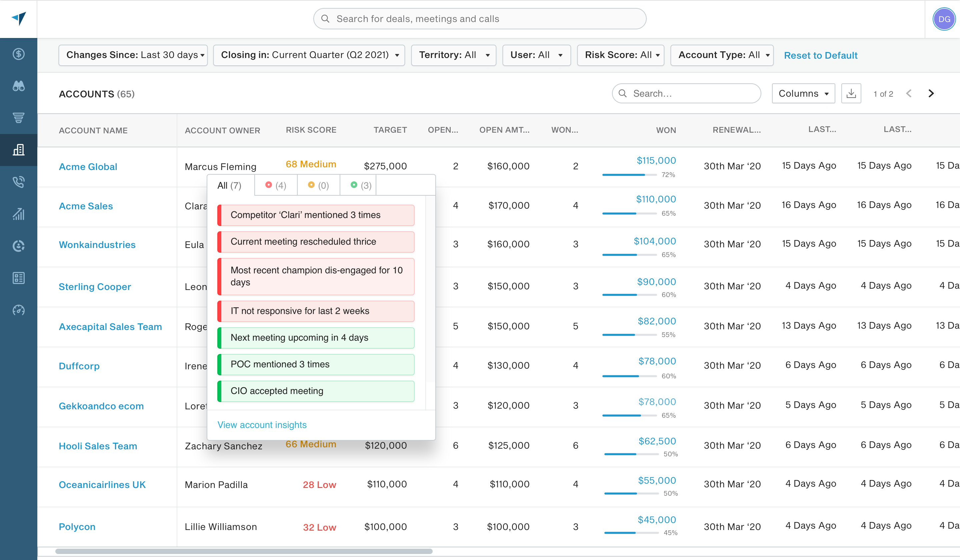Click the $45,000 won progress bar
This screenshot has height=560, width=960.
[632, 533]
